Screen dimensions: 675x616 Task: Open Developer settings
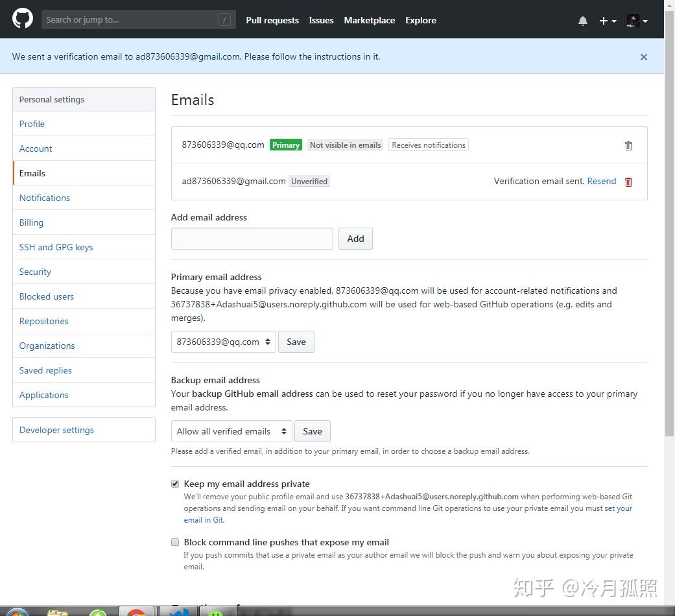(x=84, y=430)
